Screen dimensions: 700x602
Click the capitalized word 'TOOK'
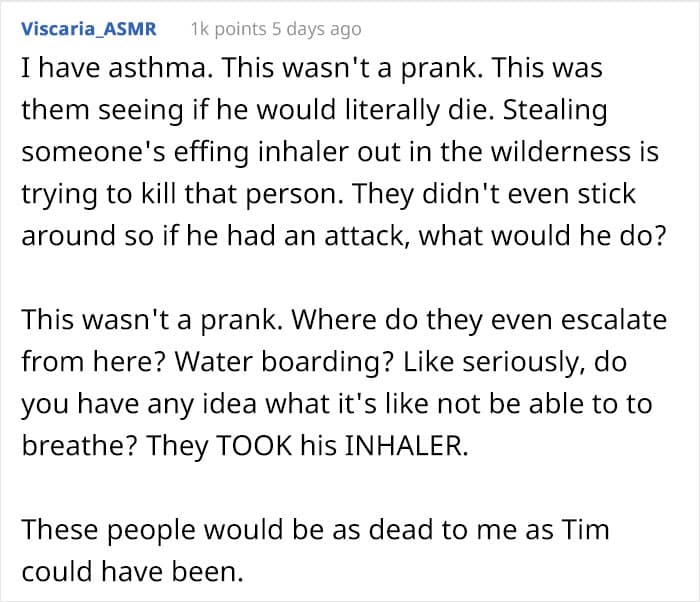pyautogui.click(x=254, y=446)
